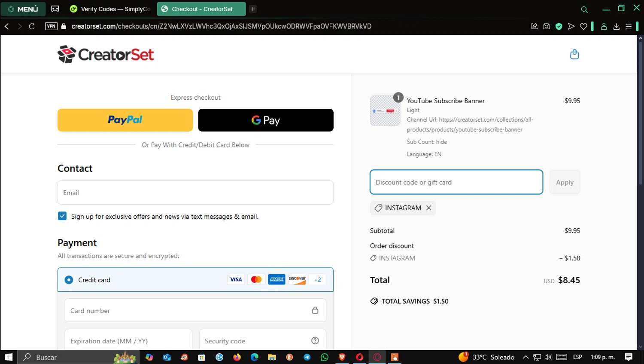Screen dimensions: 644x364
Task: Open the downloads icon
Action: click(616, 26)
